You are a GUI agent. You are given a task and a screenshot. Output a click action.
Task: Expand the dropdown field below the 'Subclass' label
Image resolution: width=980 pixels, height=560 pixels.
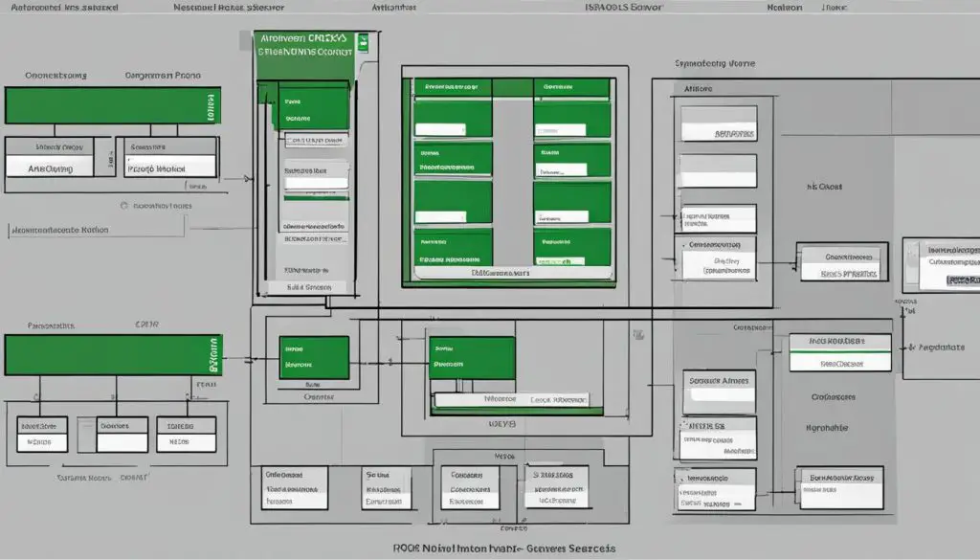tap(316, 181)
